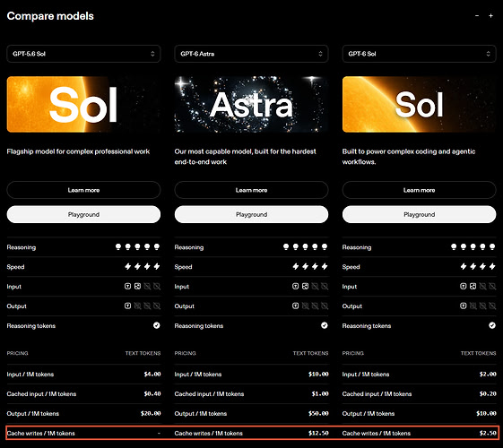Click 'Output / 1M tokens' label for GPT-6 Astra

(x=201, y=413)
